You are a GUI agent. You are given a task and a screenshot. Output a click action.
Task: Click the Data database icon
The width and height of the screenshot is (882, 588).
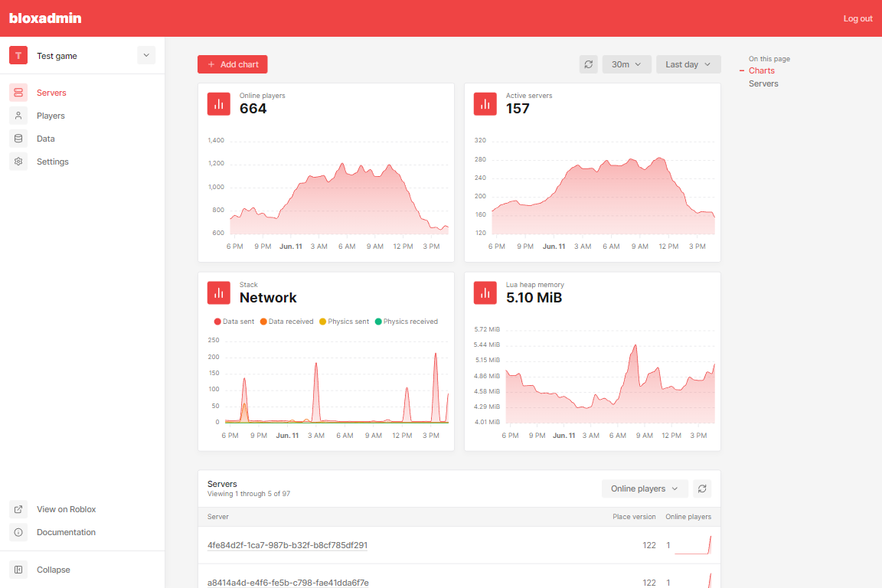18,139
